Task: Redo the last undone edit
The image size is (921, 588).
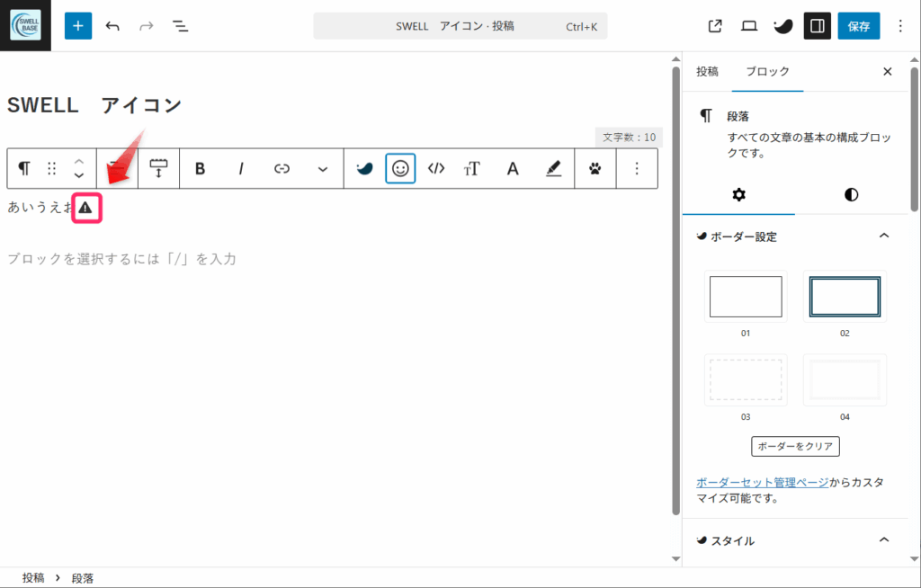Action: coord(146,26)
